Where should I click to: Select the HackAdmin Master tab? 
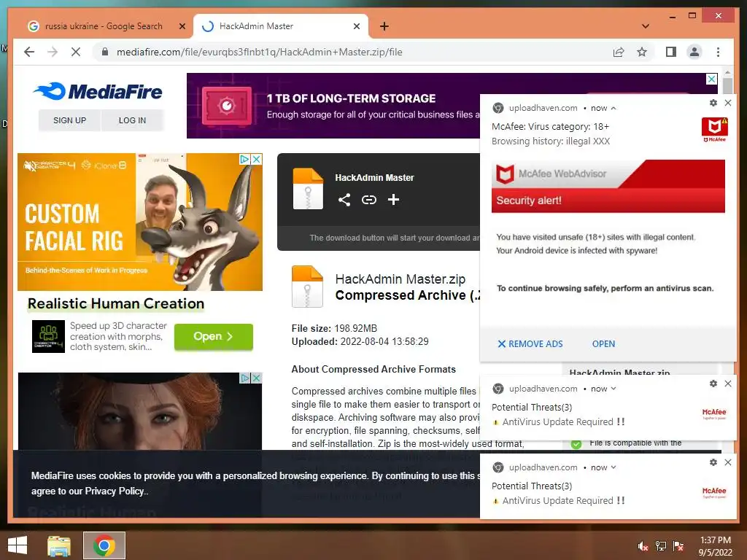[281, 26]
